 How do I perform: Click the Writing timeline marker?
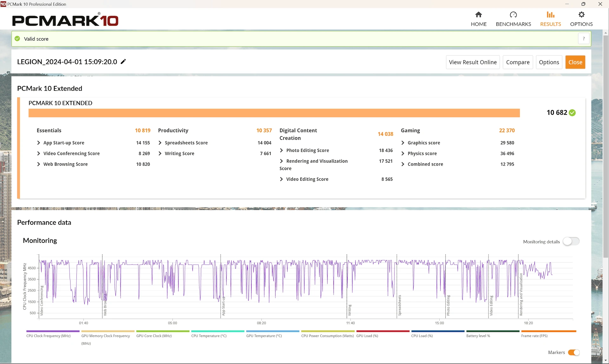pos(350,310)
